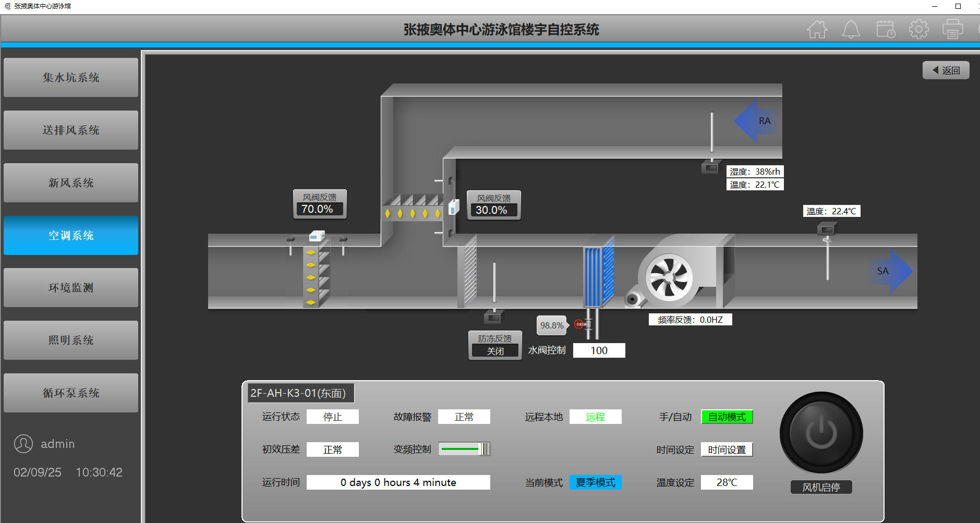Open the 环境监测 section
This screenshot has width=980, height=523.
71,288
